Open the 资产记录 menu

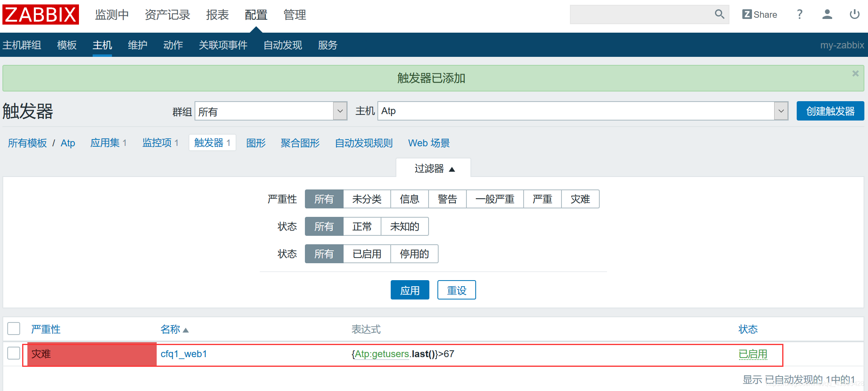coord(168,15)
